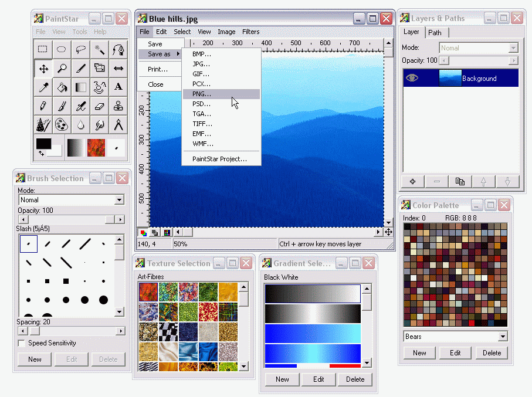Select the Text tool

point(118,87)
